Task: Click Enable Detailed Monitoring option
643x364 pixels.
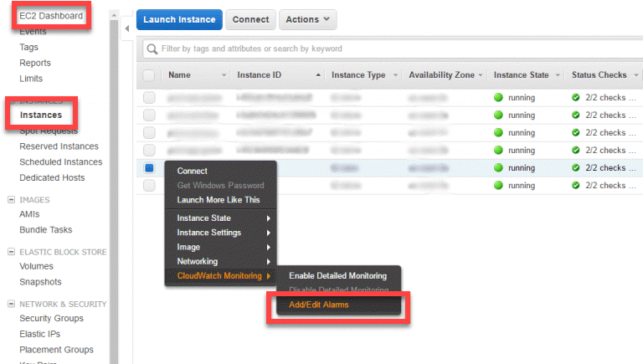Action: (337, 276)
